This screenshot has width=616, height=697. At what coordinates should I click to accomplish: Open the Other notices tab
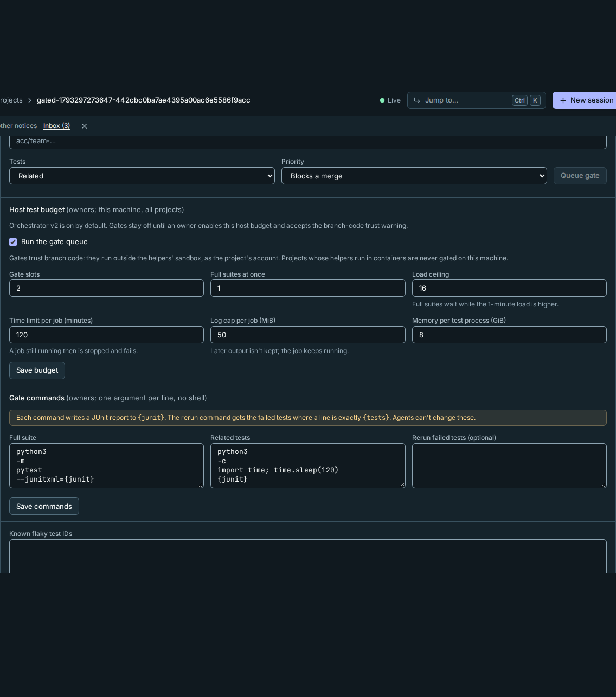(18, 126)
